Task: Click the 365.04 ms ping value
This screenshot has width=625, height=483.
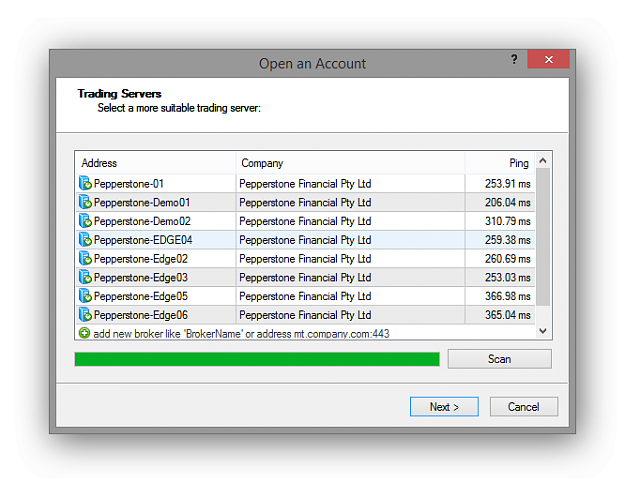Action: coord(507,315)
